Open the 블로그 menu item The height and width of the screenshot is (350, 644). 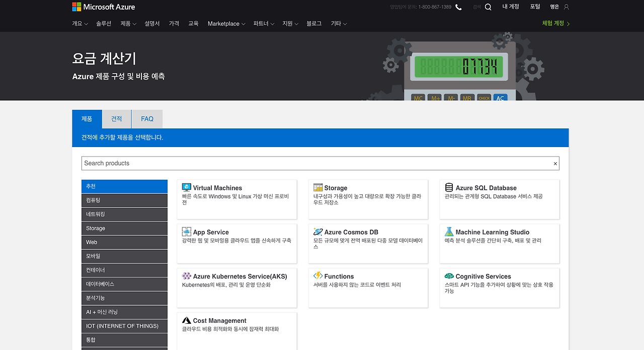tap(314, 24)
